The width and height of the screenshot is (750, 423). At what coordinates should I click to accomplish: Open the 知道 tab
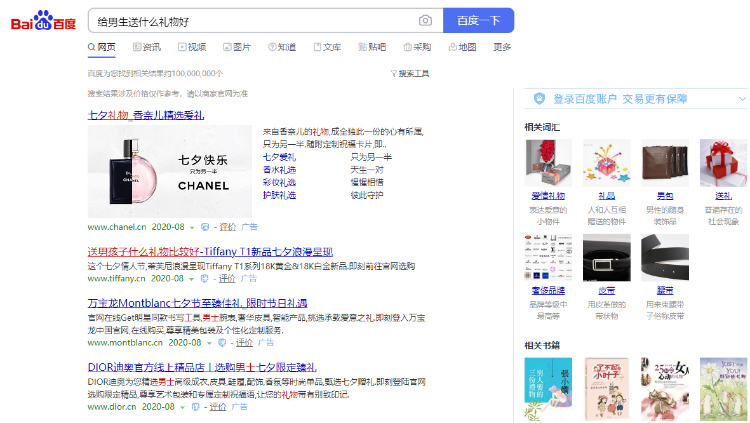tap(282, 47)
